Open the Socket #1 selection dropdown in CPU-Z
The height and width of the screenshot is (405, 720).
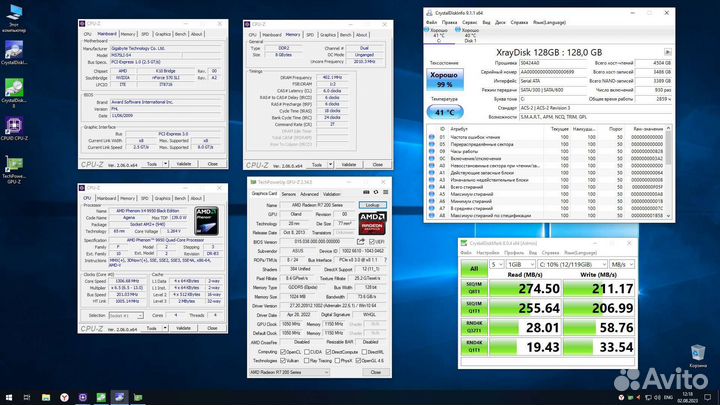[126, 315]
